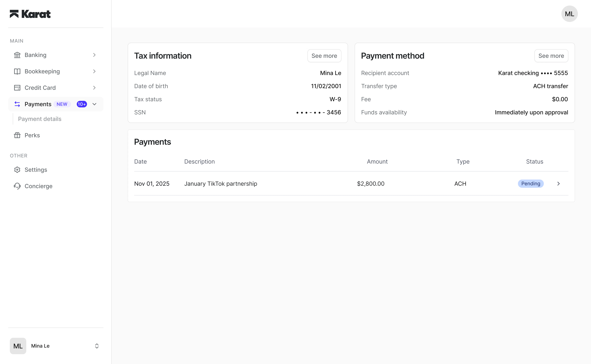This screenshot has height=364, width=591.
Task: Click the Karat logo
Action: tap(30, 14)
